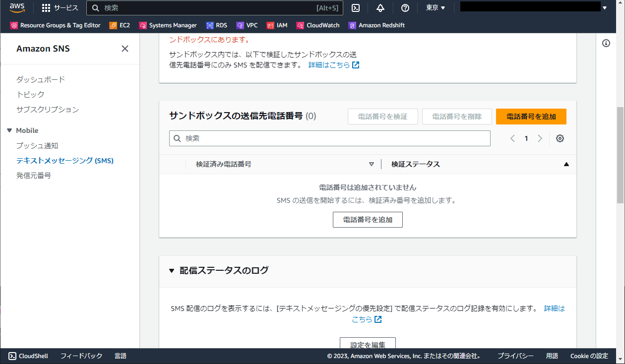Click the phone number search field
The height and width of the screenshot is (364, 625).
330,138
